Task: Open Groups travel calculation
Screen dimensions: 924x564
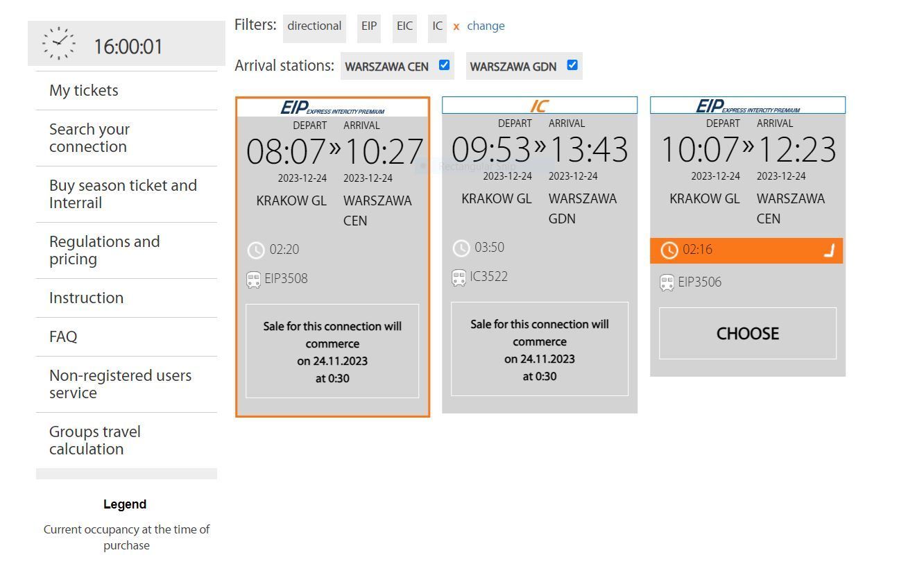Action: (x=95, y=441)
